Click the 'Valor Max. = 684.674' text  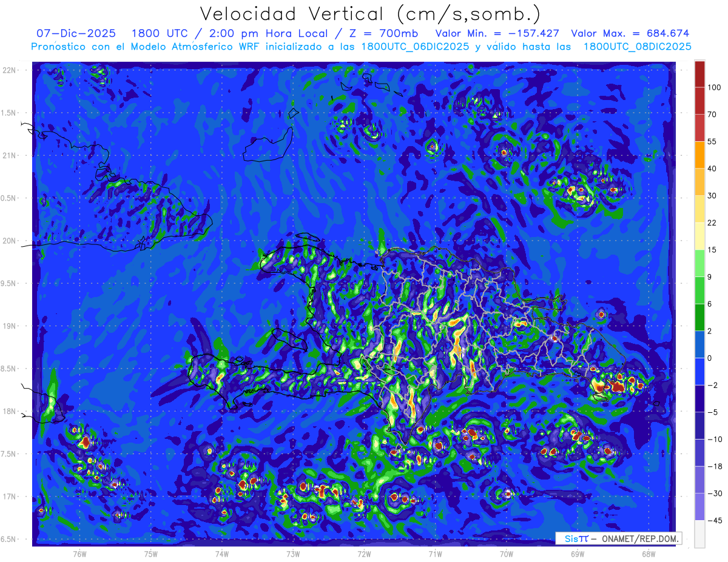pyautogui.click(x=630, y=33)
